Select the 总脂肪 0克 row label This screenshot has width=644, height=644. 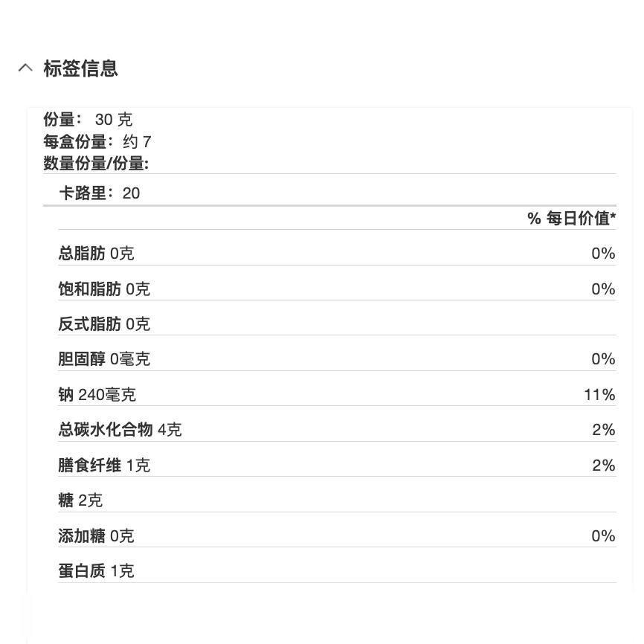[x=96, y=254]
